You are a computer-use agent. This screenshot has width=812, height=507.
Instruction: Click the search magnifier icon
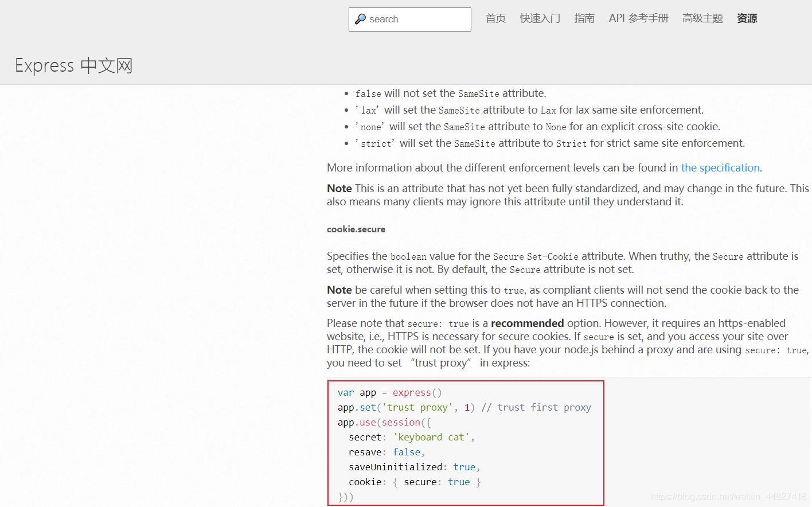click(x=360, y=19)
